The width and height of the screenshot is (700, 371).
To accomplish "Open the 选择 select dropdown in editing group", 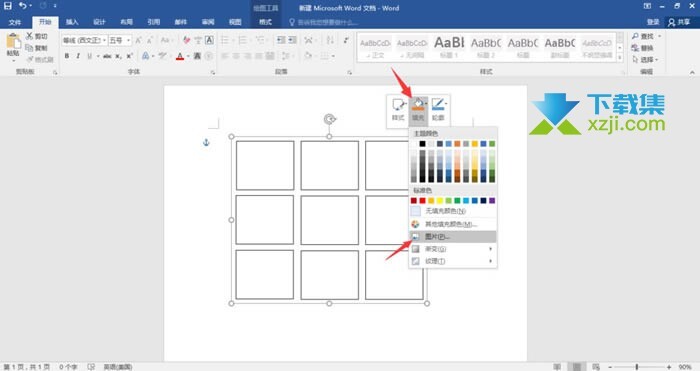I will pyautogui.click(x=646, y=59).
